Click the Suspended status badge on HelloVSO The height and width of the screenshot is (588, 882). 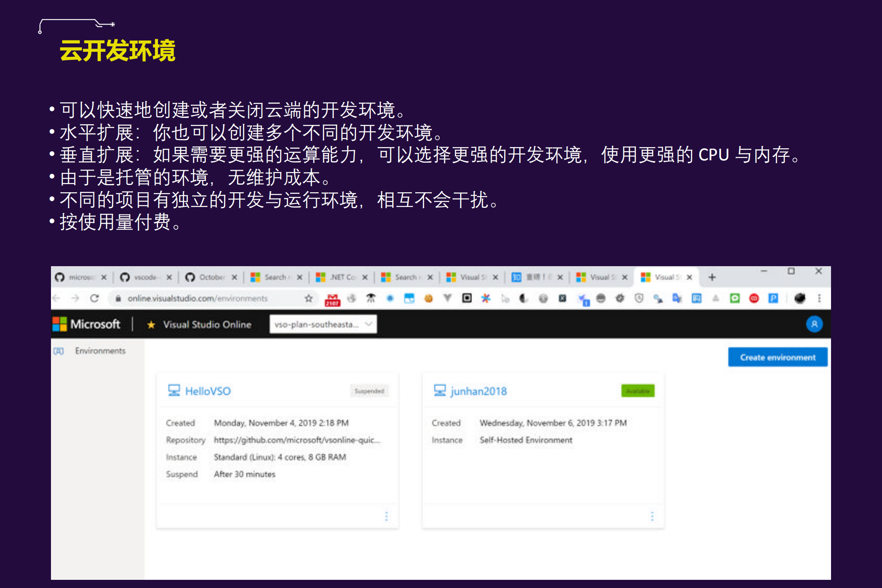tap(370, 391)
